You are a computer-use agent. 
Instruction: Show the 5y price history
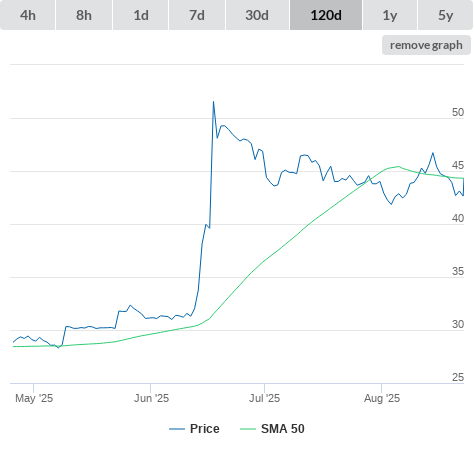click(x=445, y=15)
